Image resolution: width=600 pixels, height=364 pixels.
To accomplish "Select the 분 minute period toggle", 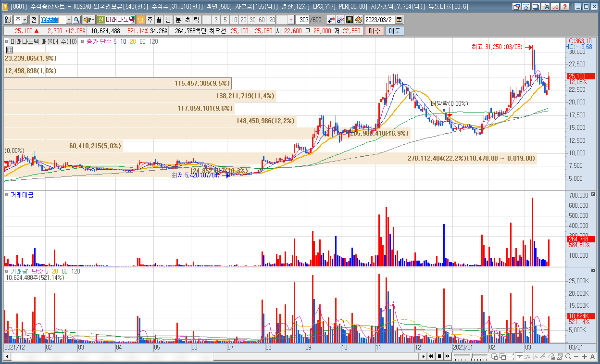I will click(178, 20).
